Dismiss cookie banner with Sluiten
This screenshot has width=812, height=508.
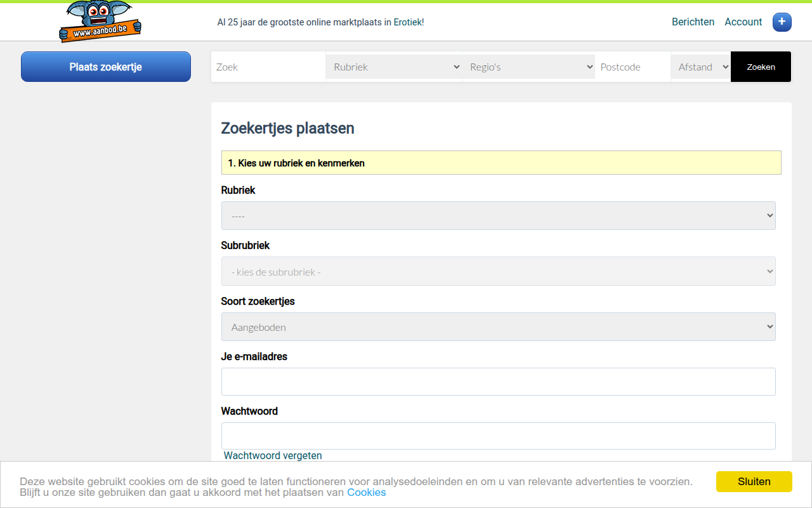[x=754, y=481]
